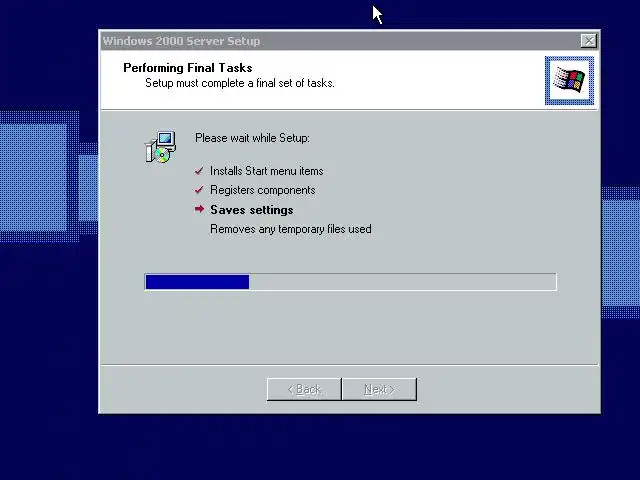
Task: Click the 'Installs Start menu items' line
Action: pos(267,171)
